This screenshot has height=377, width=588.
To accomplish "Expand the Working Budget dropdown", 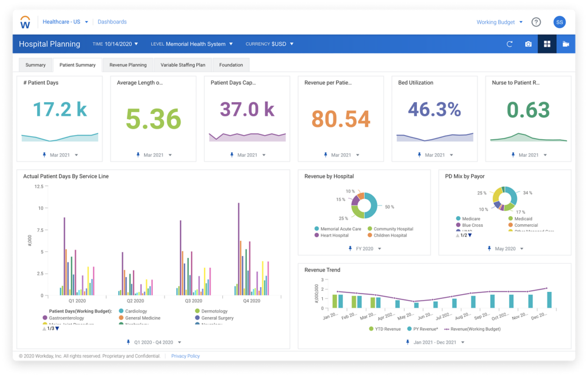I will click(x=499, y=22).
